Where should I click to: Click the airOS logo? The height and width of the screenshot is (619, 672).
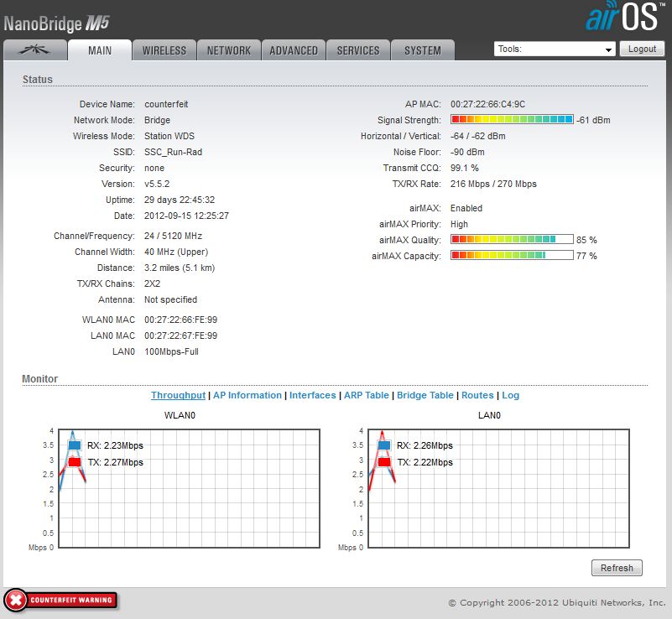[x=623, y=17]
